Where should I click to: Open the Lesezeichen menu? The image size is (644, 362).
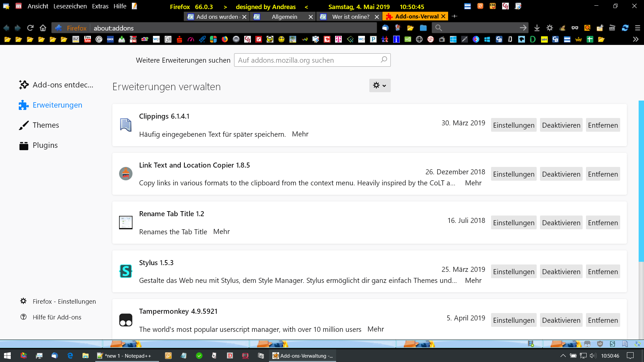[70, 6]
